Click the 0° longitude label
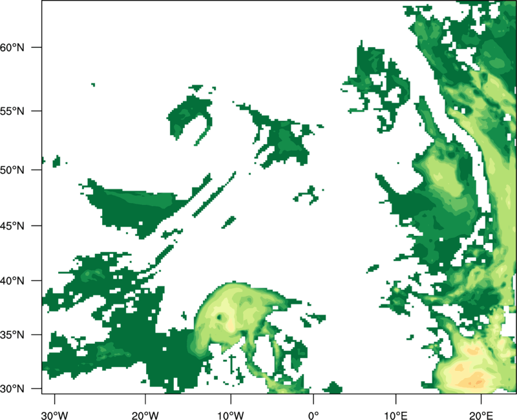517x420 pixels. tap(313, 415)
